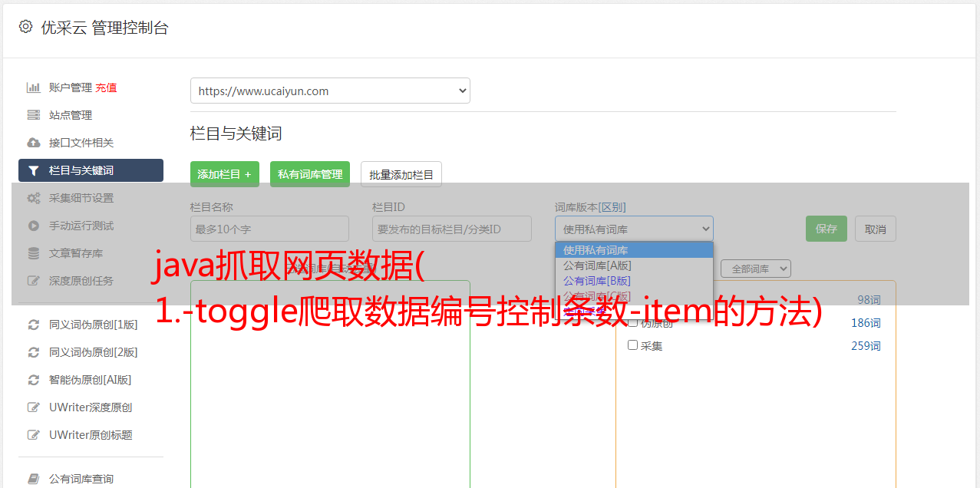Click the filter icon for 栏目与关键词

point(34,170)
